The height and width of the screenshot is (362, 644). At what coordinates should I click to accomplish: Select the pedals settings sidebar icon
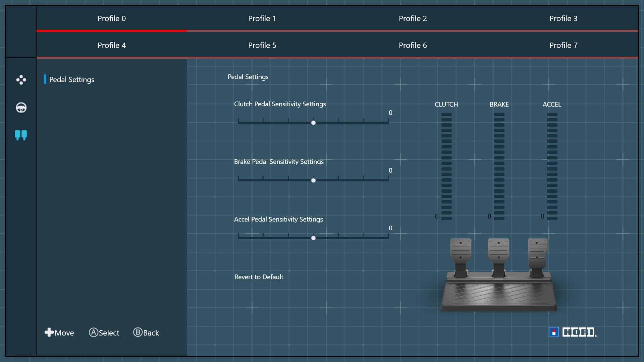point(21,135)
